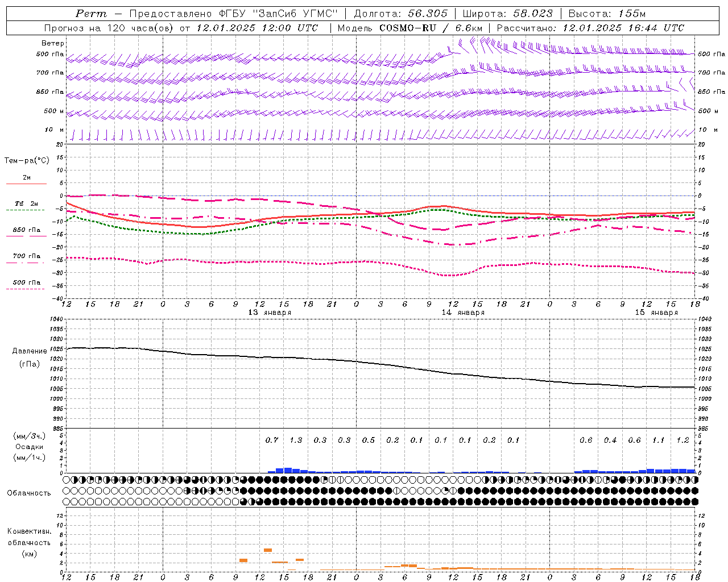Screen dimensions: 728x582
Task: Click the "Perm" station name in the header
Action: click(x=91, y=14)
